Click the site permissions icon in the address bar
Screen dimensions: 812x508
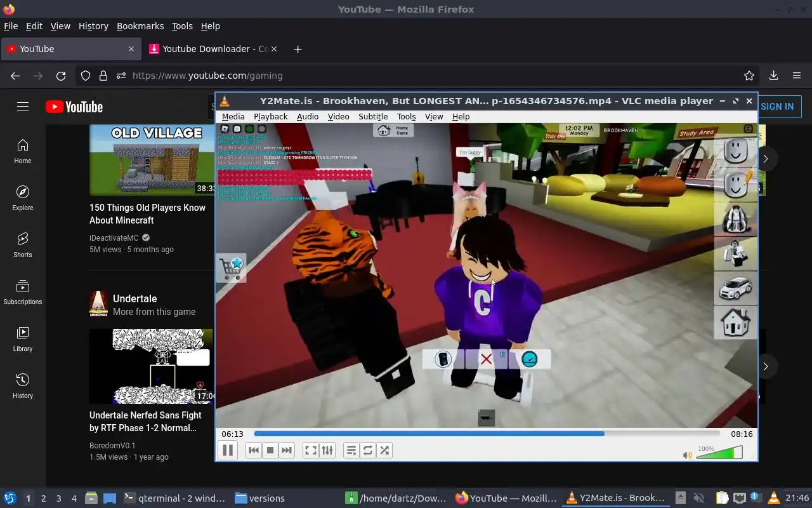coord(121,76)
